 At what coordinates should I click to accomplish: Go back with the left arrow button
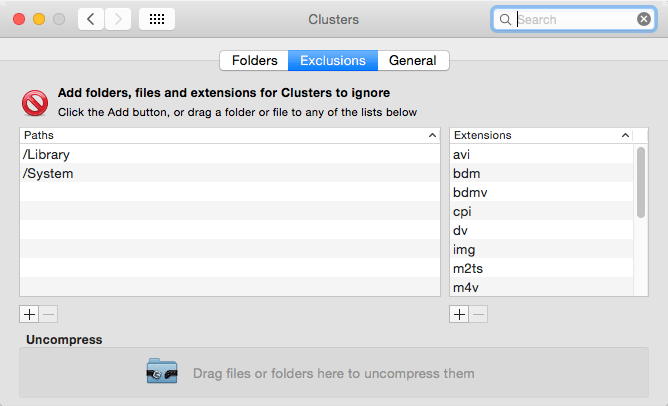[x=91, y=19]
